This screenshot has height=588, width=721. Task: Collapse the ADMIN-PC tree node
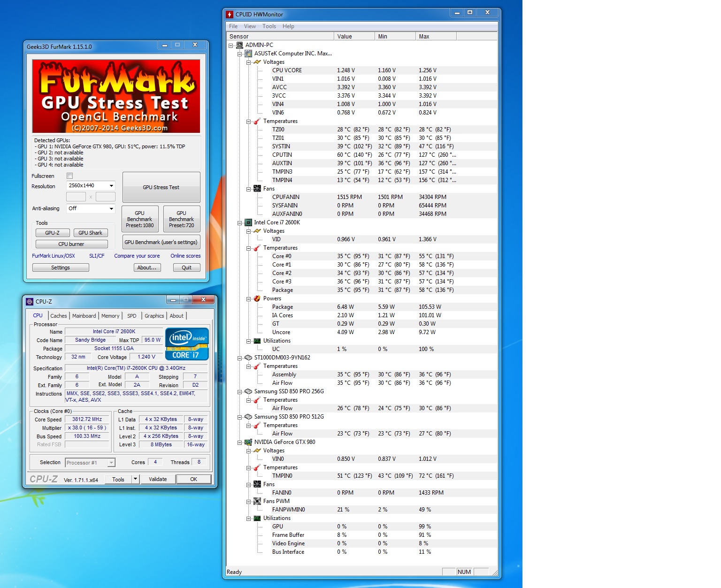[230, 46]
